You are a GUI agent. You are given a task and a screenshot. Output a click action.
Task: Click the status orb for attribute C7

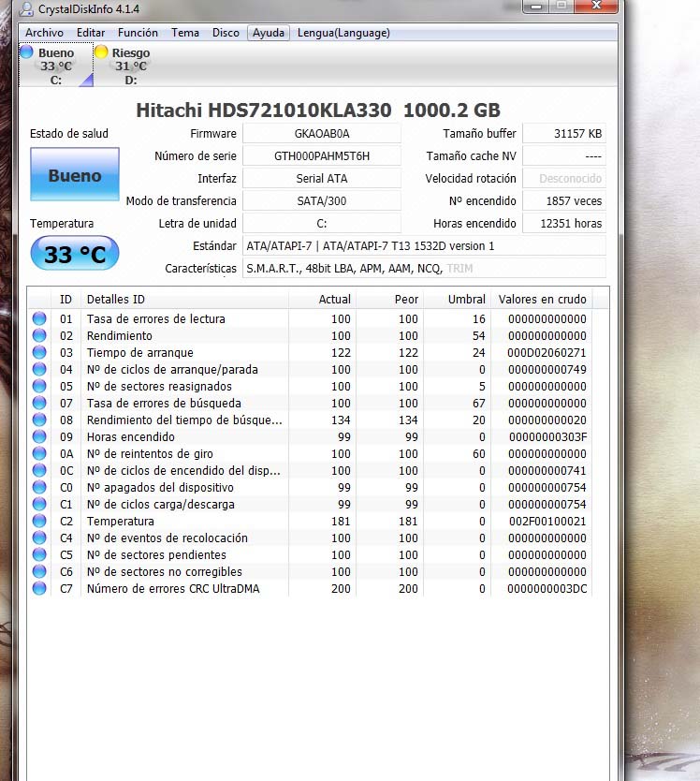point(39,588)
